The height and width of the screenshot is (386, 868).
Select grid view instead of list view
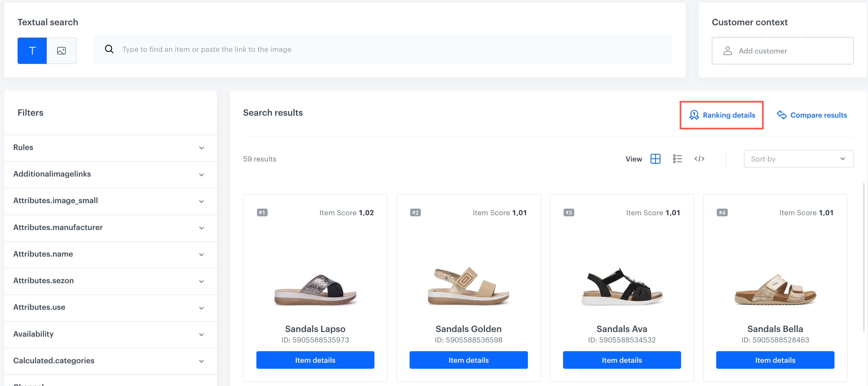click(x=655, y=158)
